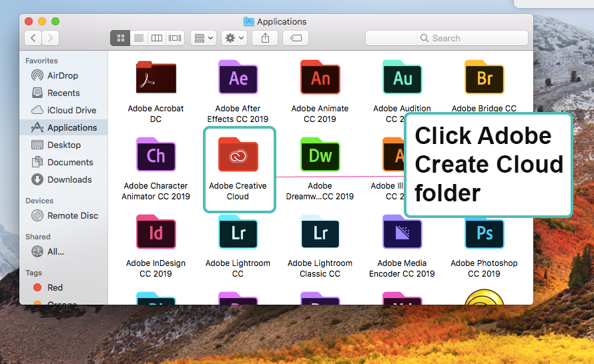Click into the Search field

pyautogui.click(x=447, y=38)
